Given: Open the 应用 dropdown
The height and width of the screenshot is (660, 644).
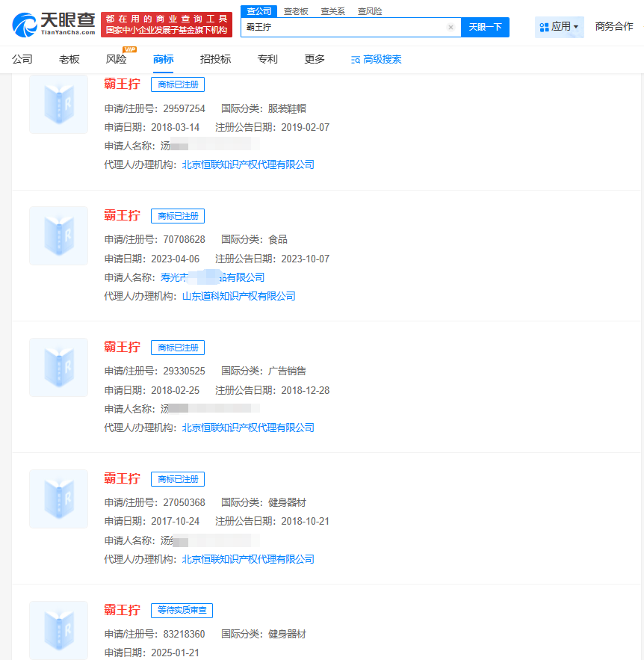Looking at the screenshot, I should coord(559,27).
